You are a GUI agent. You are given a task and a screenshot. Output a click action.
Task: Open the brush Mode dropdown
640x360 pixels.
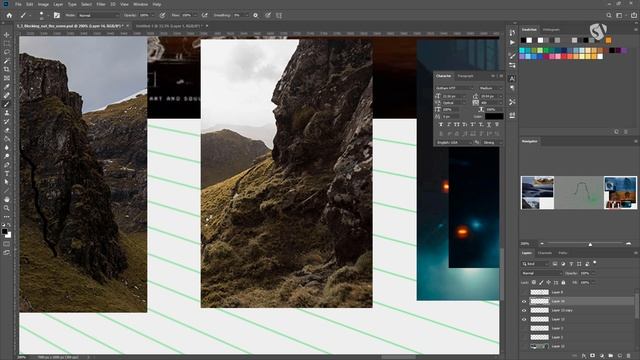pyautogui.click(x=98, y=15)
